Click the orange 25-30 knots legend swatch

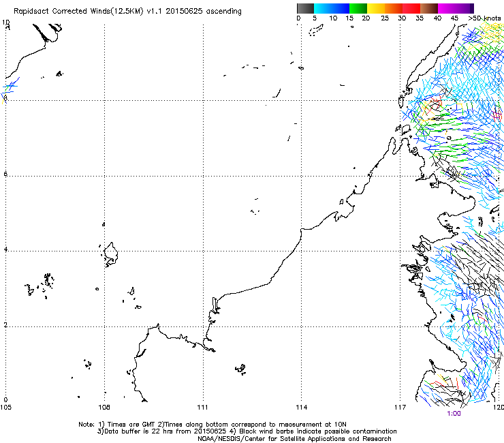[394, 8]
